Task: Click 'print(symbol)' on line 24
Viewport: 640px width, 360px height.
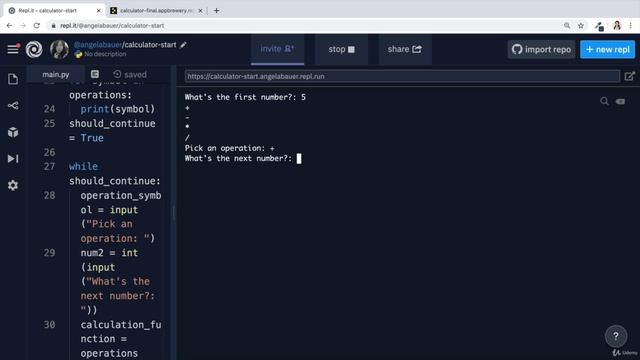Action: pyautogui.click(x=118, y=109)
